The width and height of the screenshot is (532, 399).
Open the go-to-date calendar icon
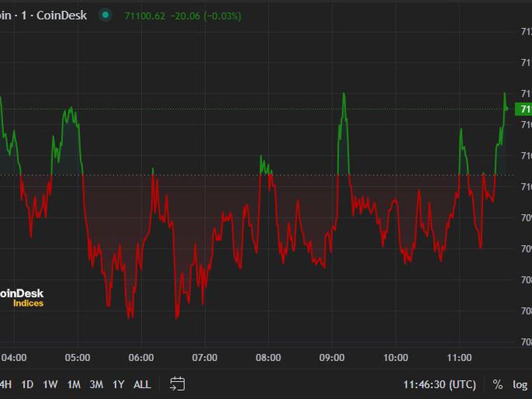click(178, 384)
